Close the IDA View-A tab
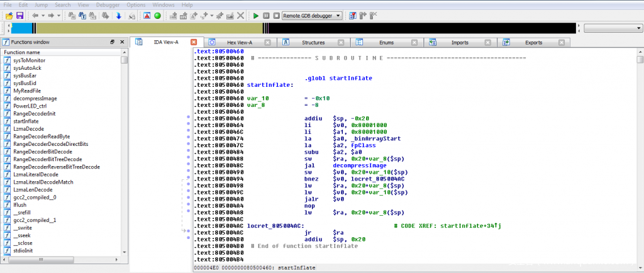Viewport: 644px width, 273px height. click(x=194, y=42)
